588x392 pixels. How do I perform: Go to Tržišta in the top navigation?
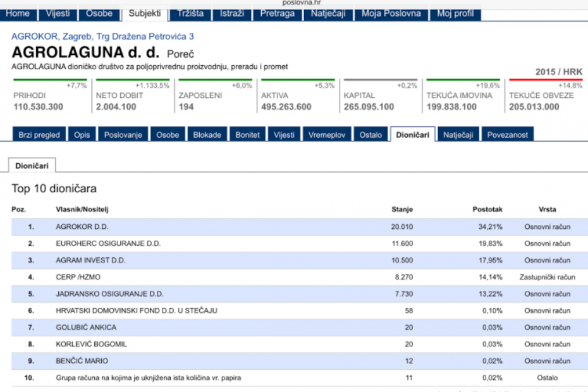point(190,13)
